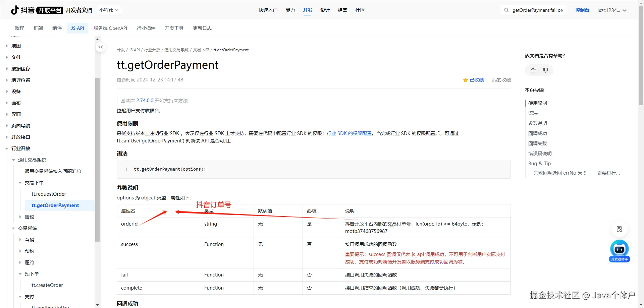Screen dimensions: 644x308
Task: Jump to 错误码说明 in page guide
Action: click(x=540, y=153)
